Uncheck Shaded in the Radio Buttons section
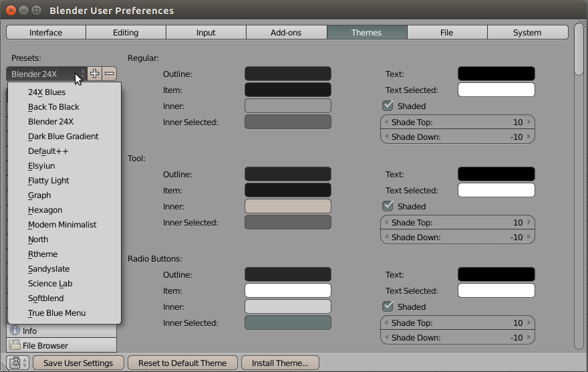 point(388,306)
